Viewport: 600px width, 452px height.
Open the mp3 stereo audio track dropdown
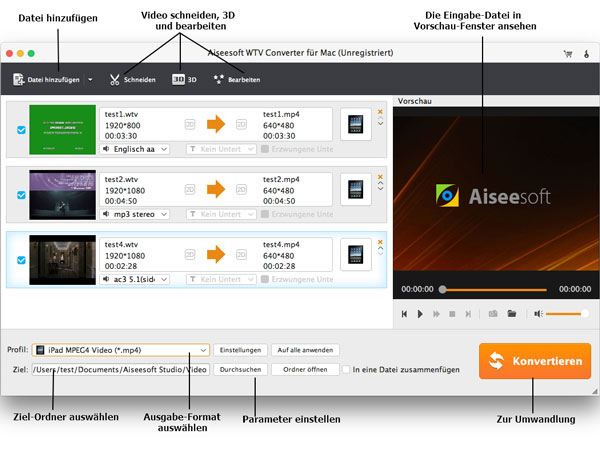(135, 214)
